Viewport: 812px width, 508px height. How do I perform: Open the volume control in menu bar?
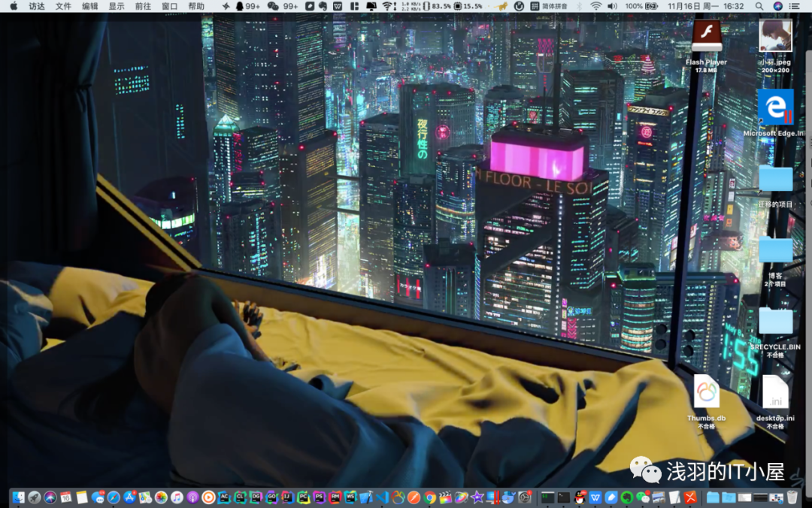pyautogui.click(x=612, y=6)
